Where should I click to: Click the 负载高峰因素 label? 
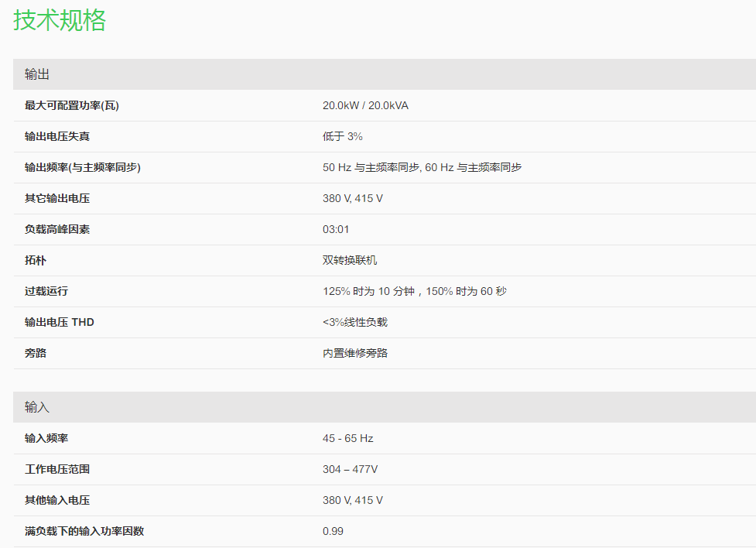pyautogui.click(x=57, y=229)
